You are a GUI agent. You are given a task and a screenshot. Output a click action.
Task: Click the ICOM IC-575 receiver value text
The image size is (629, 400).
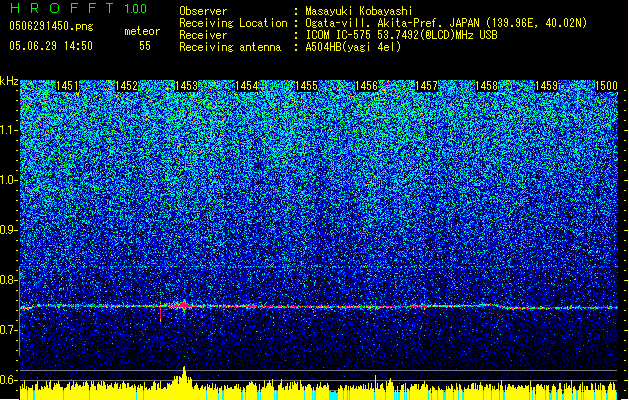401,35
